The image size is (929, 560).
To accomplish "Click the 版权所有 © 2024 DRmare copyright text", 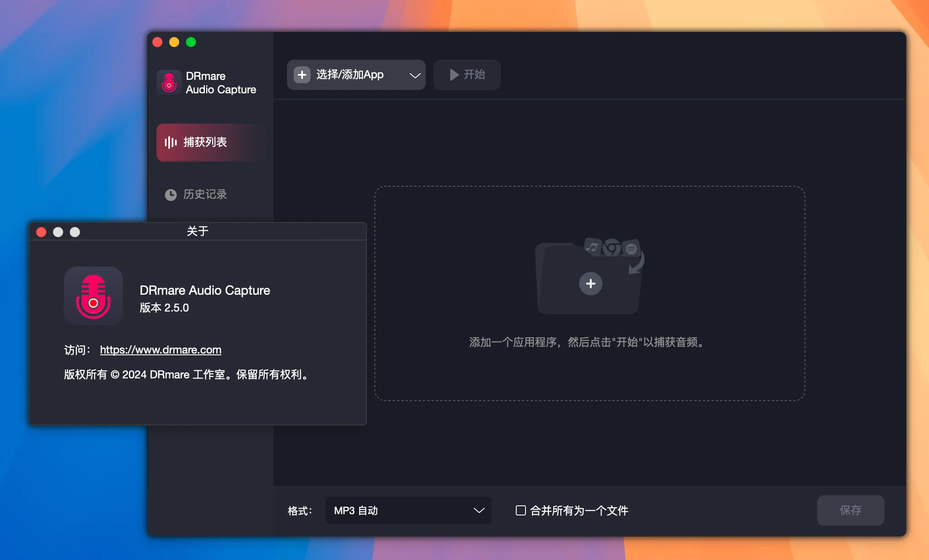I will (187, 375).
